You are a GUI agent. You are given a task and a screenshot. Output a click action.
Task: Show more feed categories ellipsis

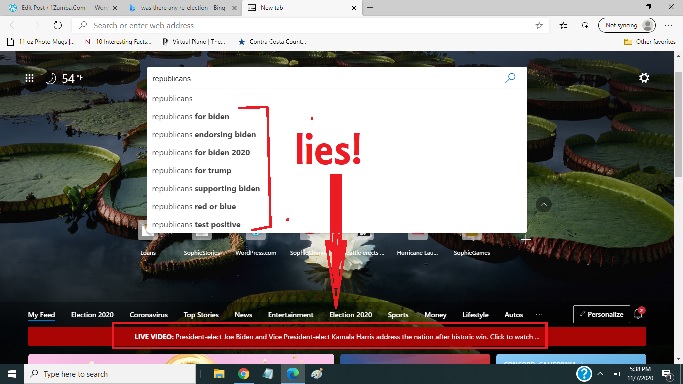click(x=539, y=314)
